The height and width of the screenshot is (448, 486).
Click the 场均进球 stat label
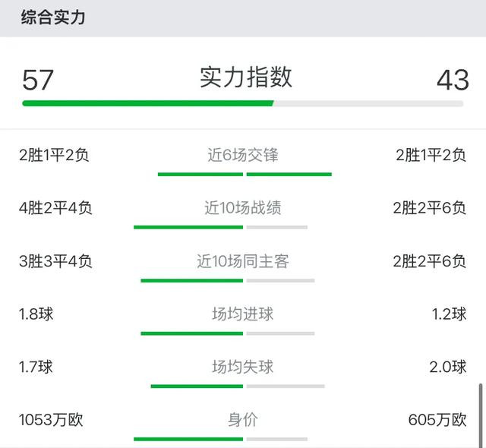[x=243, y=314]
